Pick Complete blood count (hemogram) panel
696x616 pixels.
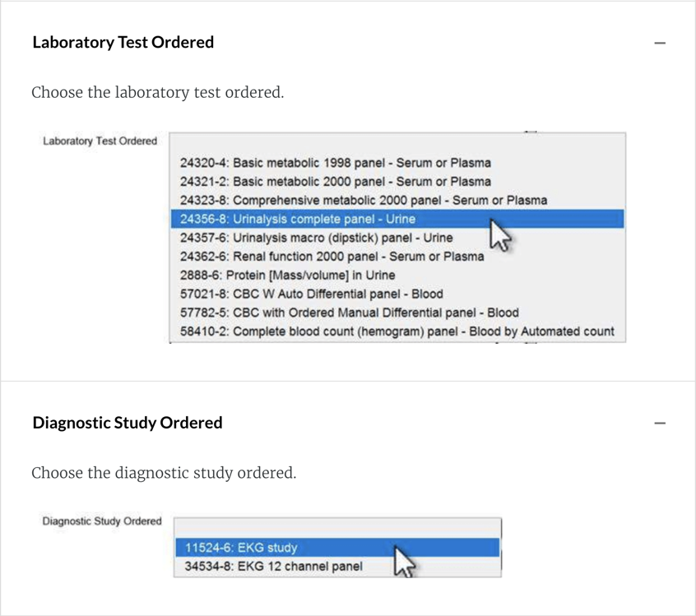pyautogui.click(x=397, y=331)
